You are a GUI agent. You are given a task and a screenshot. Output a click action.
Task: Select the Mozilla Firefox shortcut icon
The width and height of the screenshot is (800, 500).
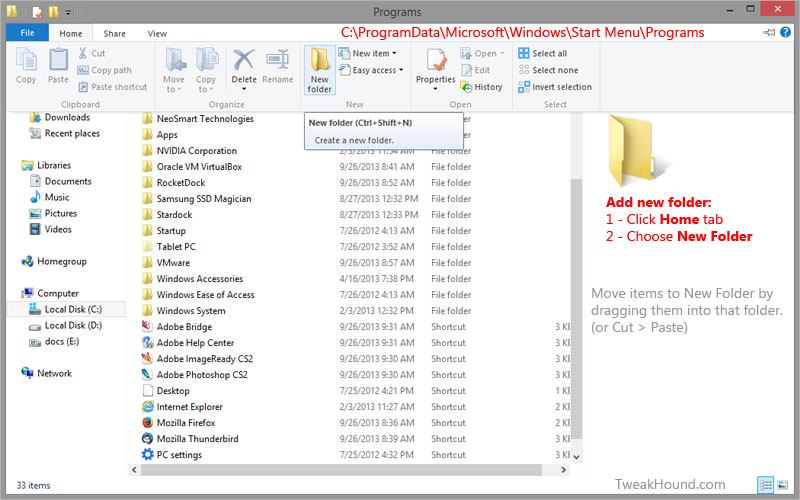click(147, 422)
